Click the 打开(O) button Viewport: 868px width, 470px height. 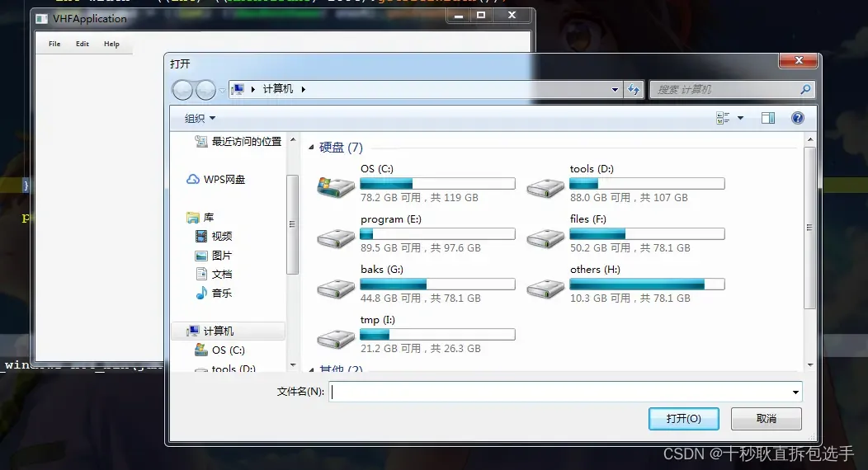(684, 419)
